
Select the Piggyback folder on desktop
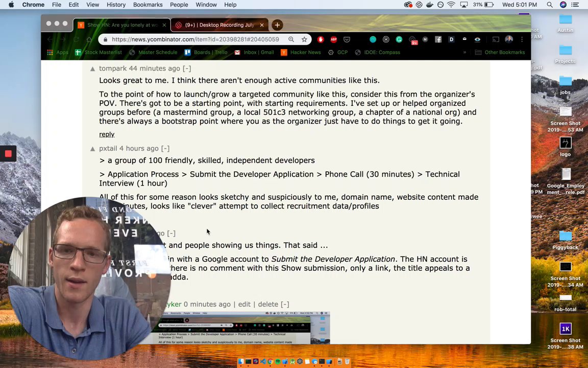(x=565, y=240)
